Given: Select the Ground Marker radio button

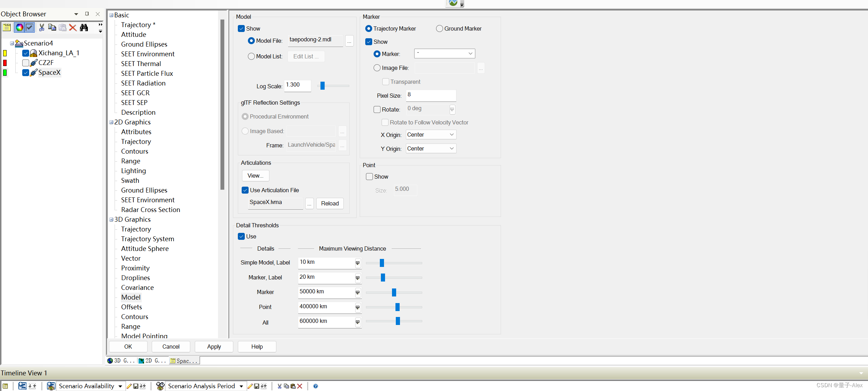Looking at the screenshot, I should pos(440,28).
